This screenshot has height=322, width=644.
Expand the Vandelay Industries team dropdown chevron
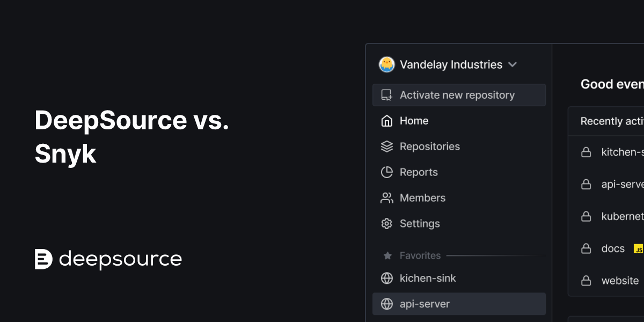pos(513,65)
